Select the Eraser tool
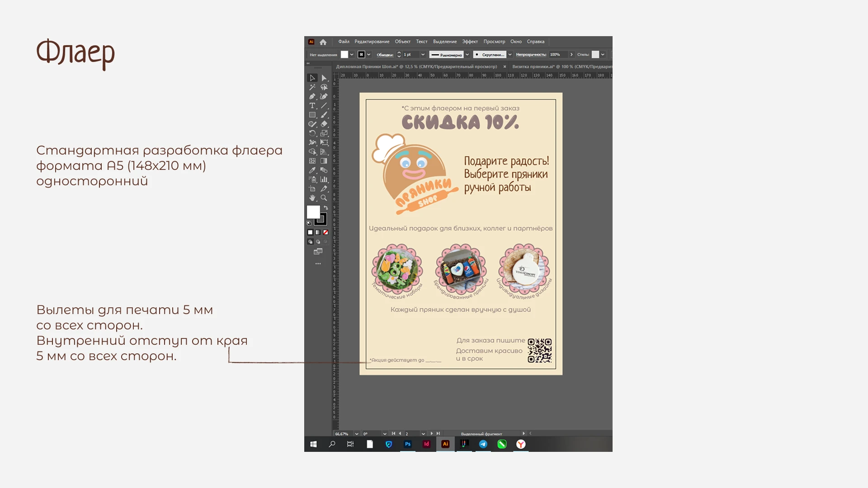 tap(324, 124)
